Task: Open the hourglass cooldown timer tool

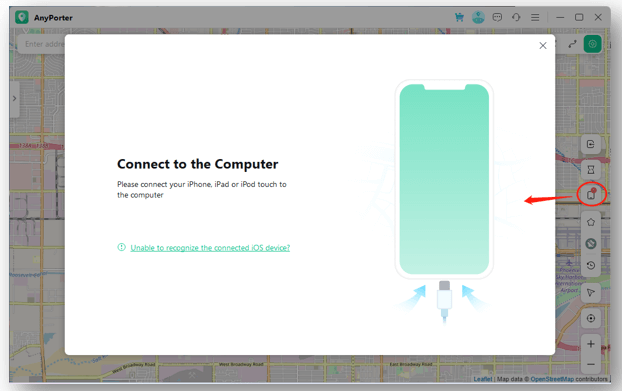Action: pyautogui.click(x=591, y=170)
